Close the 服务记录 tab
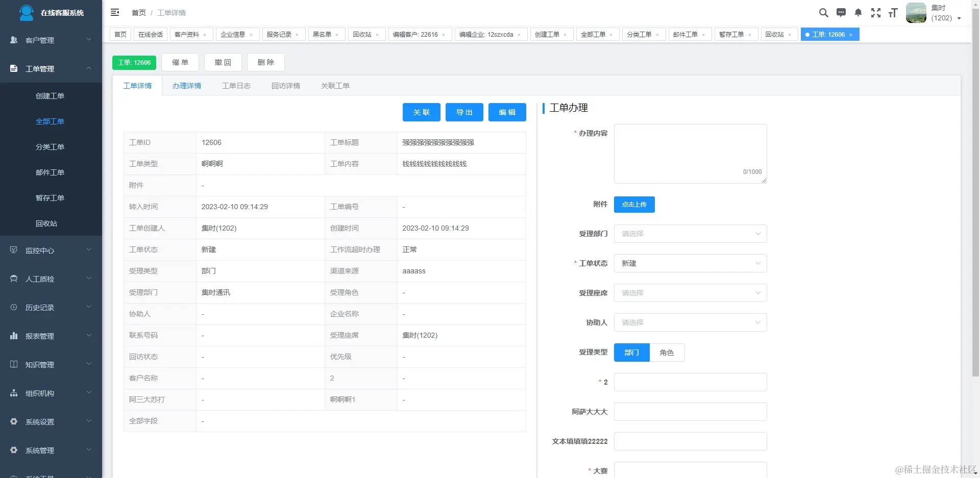The image size is (980, 478). 297,35
